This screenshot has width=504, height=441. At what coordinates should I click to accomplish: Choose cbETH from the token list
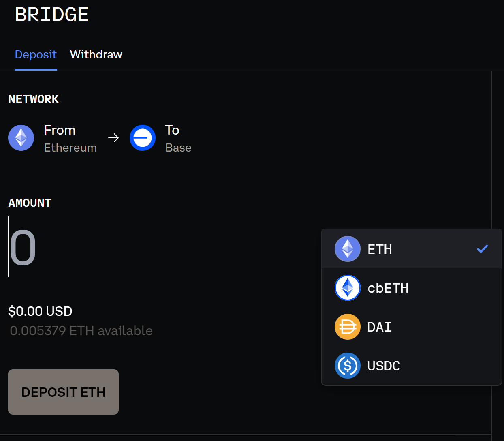click(388, 288)
